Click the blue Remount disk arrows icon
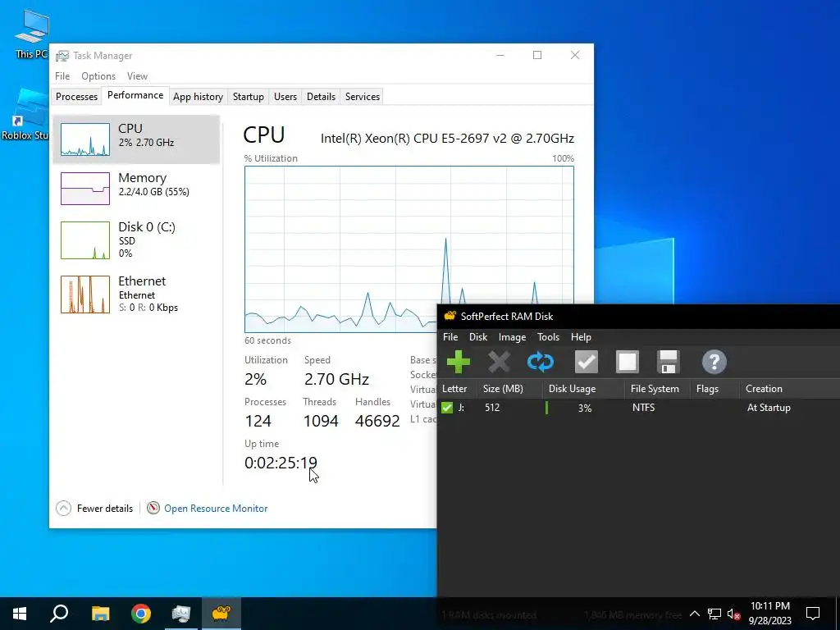Viewport: 840px width, 630px height. pyautogui.click(x=540, y=362)
